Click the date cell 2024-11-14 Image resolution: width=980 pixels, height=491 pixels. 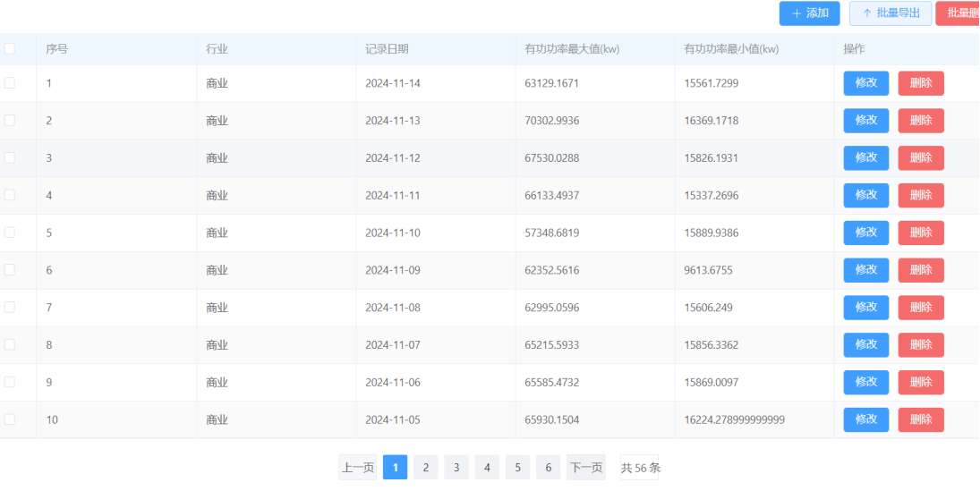coord(393,83)
